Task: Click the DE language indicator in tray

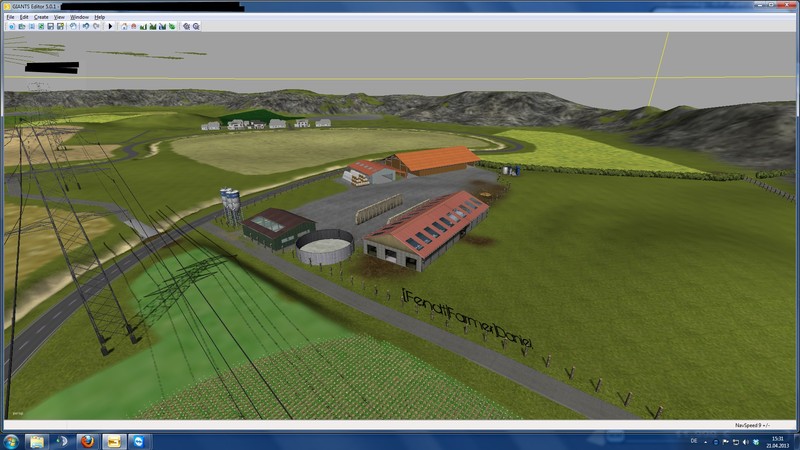Action: pyautogui.click(x=694, y=441)
